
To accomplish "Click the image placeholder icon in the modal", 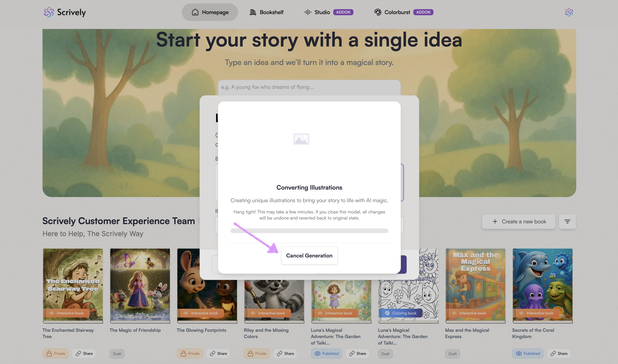I will point(301,139).
